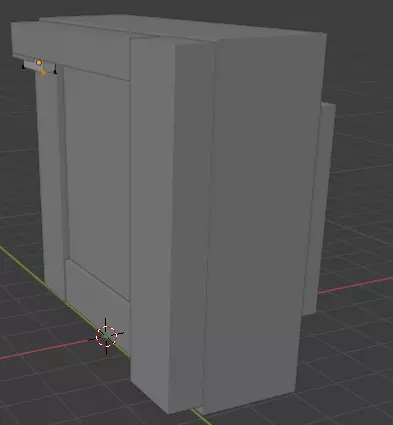Screen dimensions: 393x425
Task: Select the horizontal top beam above the door
Action: point(71,51)
